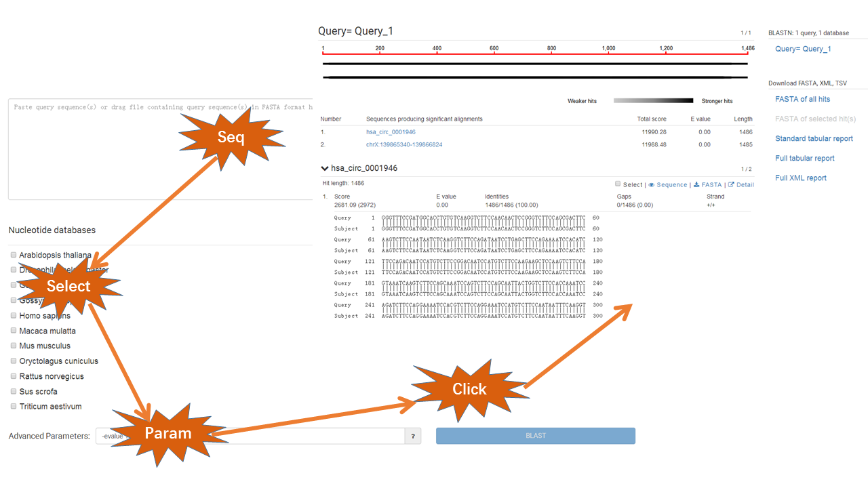Click the Advanced Parameters input field

tap(305, 436)
